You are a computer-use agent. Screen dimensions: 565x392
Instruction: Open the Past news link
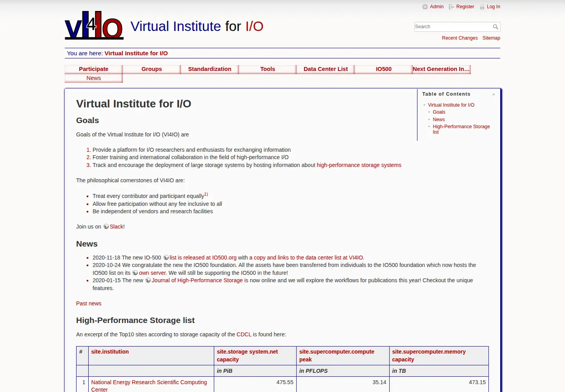pyautogui.click(x=89, y=303)
